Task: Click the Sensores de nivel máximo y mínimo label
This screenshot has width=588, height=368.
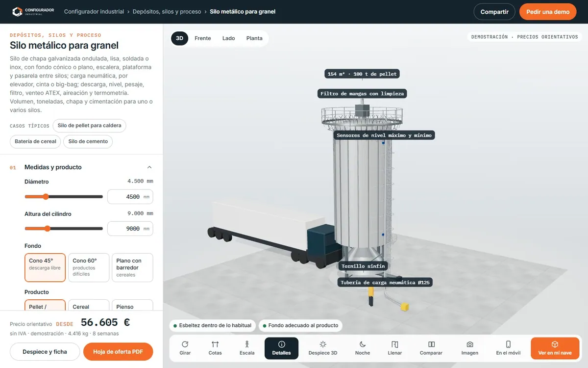Action: click(385, 135)
